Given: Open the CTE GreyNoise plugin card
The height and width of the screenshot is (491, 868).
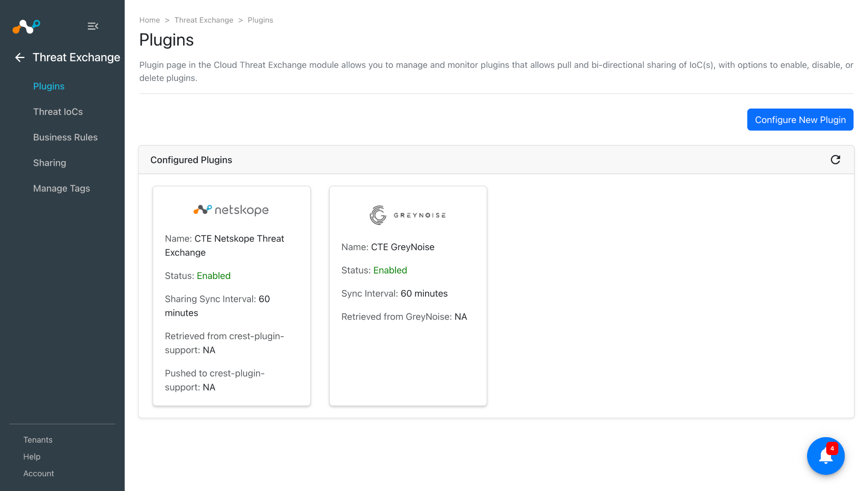Looking at the screenshot, I should tap(408, 296).
